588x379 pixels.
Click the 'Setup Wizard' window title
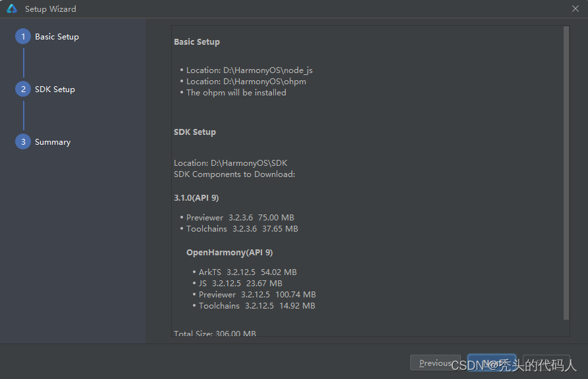[x=50, y=9]
